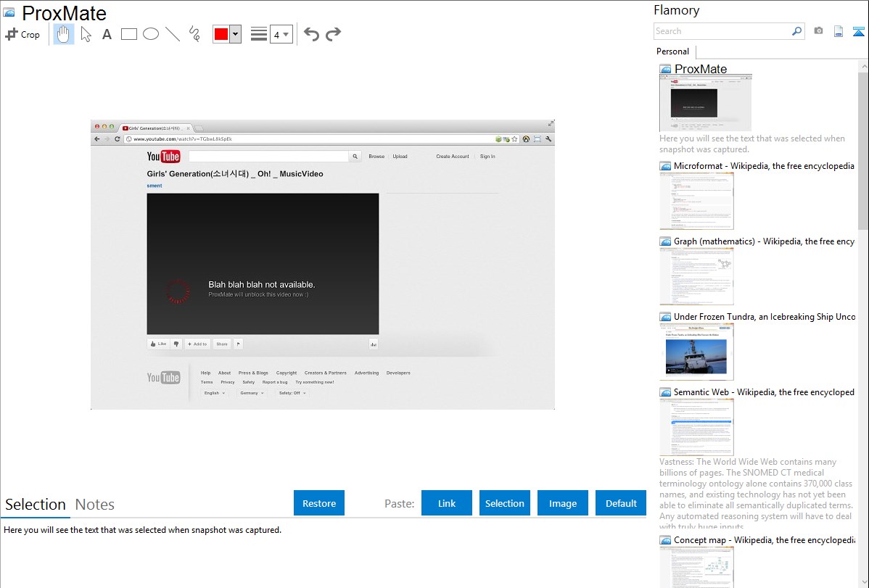
Task: Select the straight line tool
Action: pos(173,34)
